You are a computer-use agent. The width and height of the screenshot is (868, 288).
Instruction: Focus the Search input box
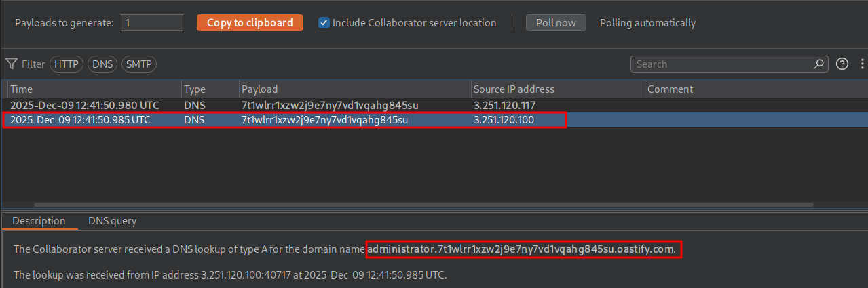[723, 64]
